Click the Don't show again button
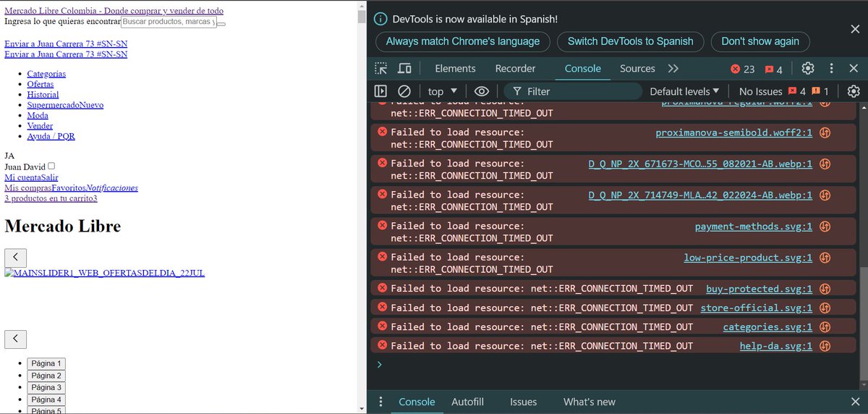 760,41
